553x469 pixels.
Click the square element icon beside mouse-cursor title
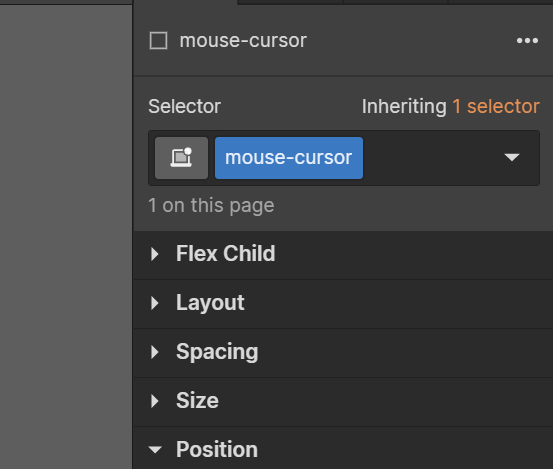pyautogui.click(x=158, y=41)
